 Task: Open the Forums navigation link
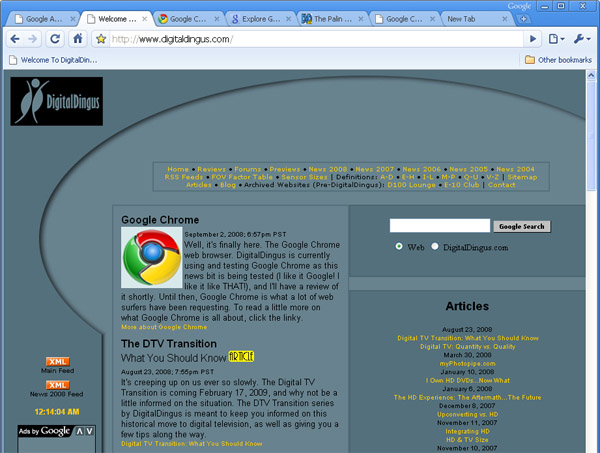click(x=248, y=169)
